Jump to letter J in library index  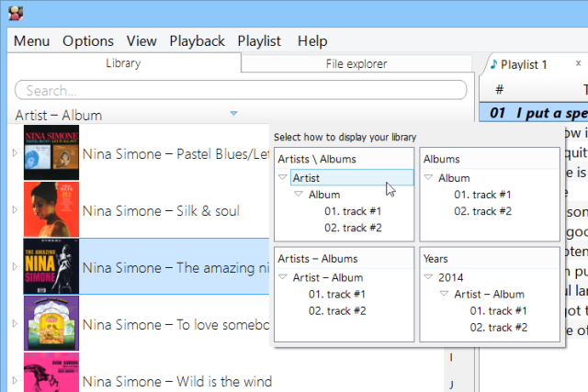point(451,384)
